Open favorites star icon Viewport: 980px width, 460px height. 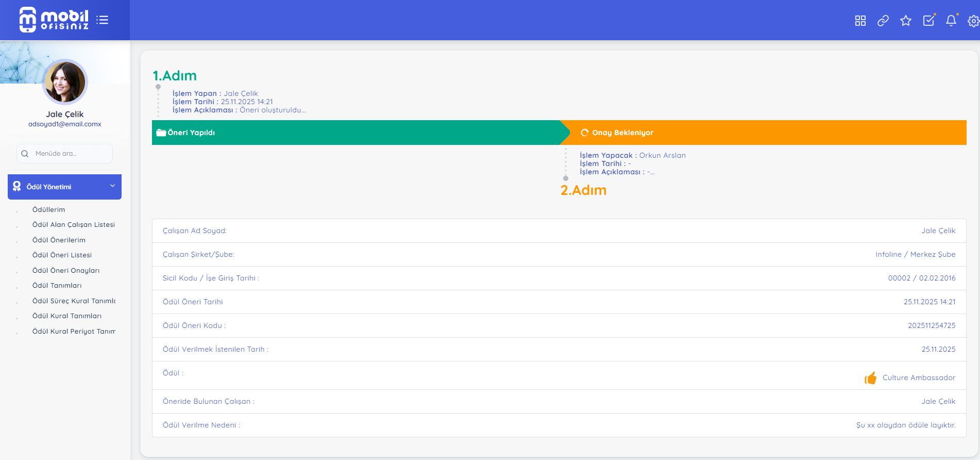pos(905,21)
